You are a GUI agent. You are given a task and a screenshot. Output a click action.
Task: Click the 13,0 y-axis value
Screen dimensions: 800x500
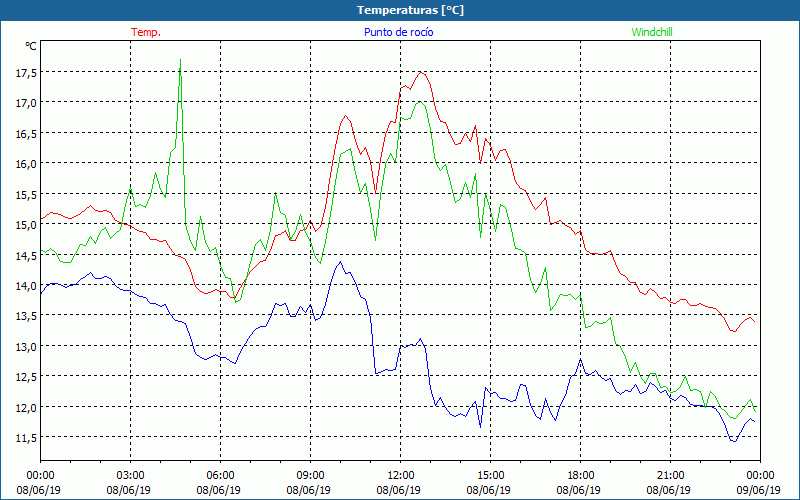click(26, 346)
